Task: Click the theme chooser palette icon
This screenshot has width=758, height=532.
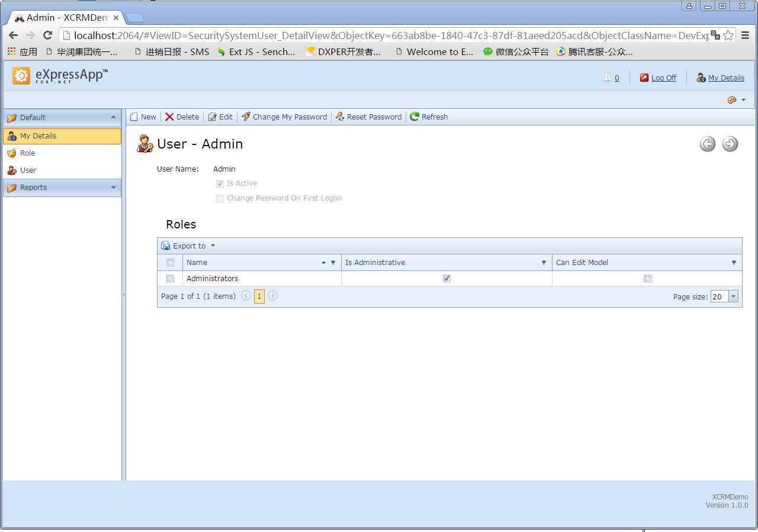Action: point(732,100)
